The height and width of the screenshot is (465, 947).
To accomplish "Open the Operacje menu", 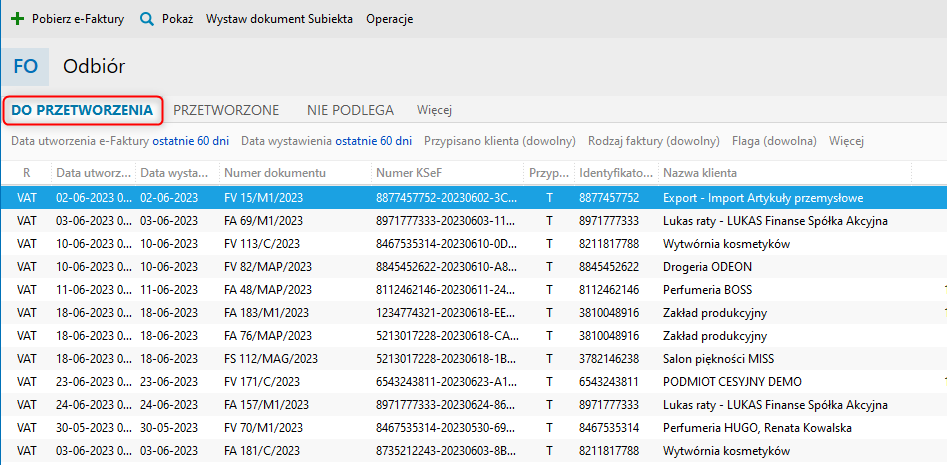I will pos(389,19).
